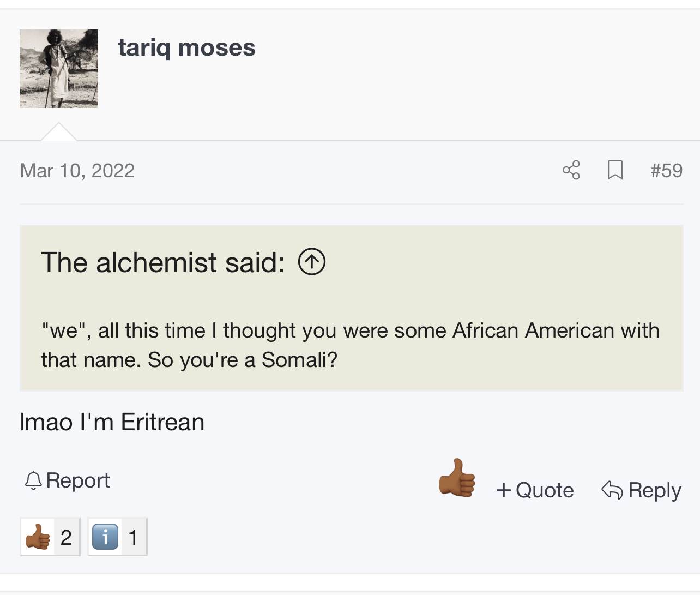View the thumbs up reactions count
Image resolution: width=700 pixels, height=595 pixels.
(50, 537)
